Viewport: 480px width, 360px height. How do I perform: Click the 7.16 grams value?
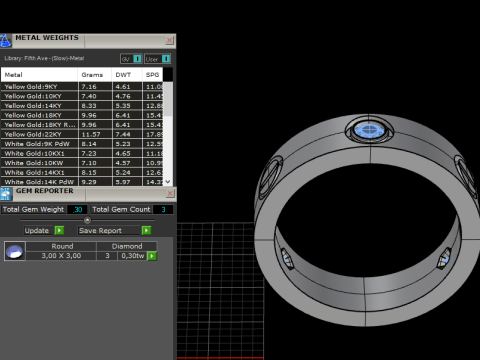pyautogui.click(x=89, y=87)
